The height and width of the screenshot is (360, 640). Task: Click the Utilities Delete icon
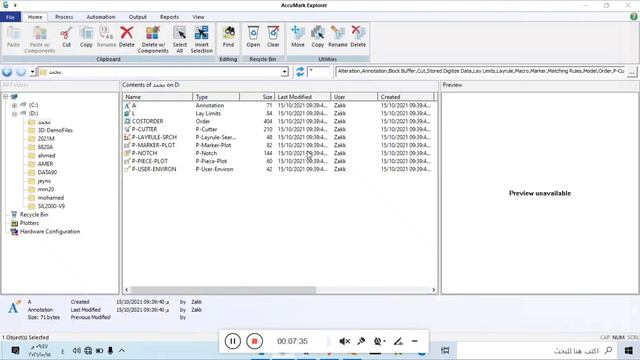358,33
